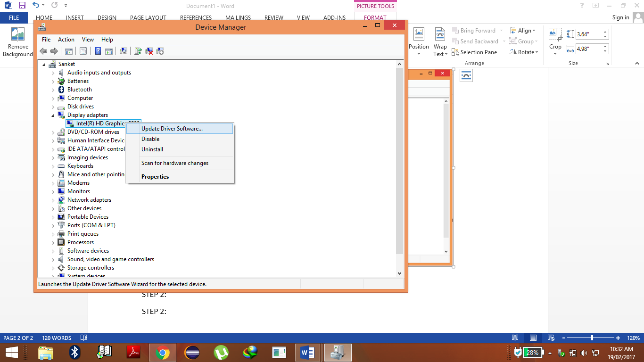Switch to the PAGE LAYOUT ribbon tab
644x362 pixels.
148,18
